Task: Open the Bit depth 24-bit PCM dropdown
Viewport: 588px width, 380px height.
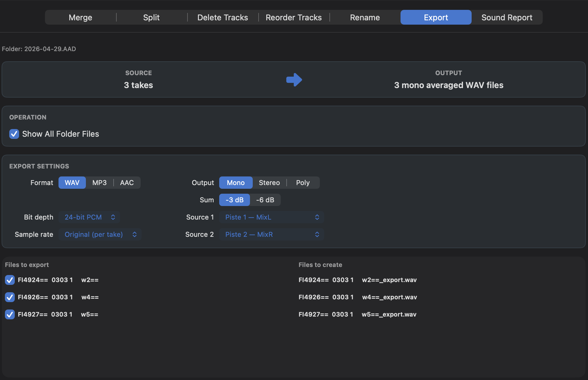Action: [x=89, y=217]
